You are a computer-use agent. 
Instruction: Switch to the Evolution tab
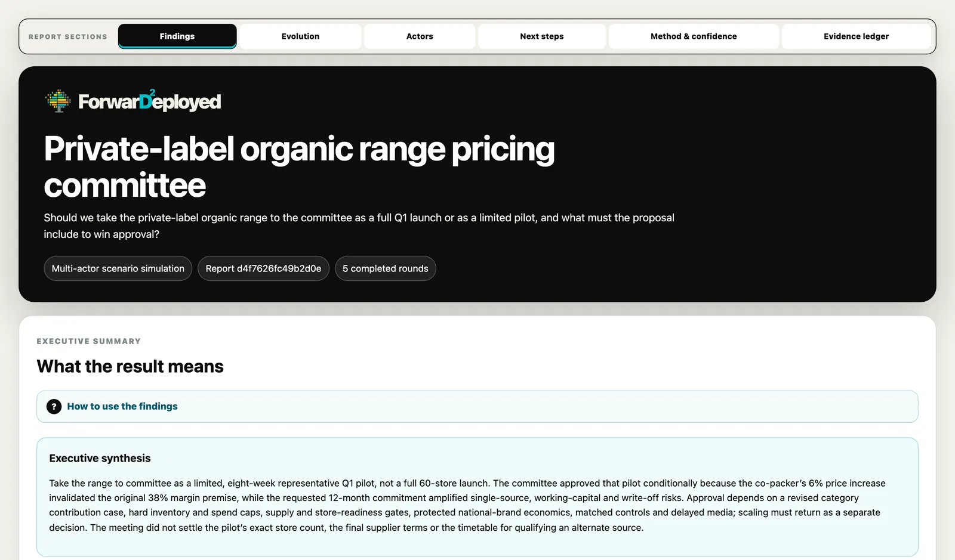click(x=300, y=36)
